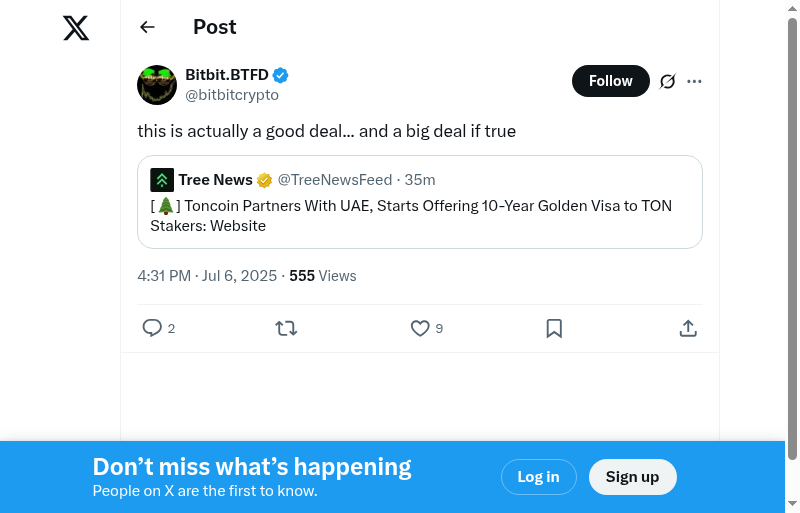Click the blue verified badge on Bitbit.BTFD
The height and width of the screenshot is (513, 800).
tap(281, 75)
